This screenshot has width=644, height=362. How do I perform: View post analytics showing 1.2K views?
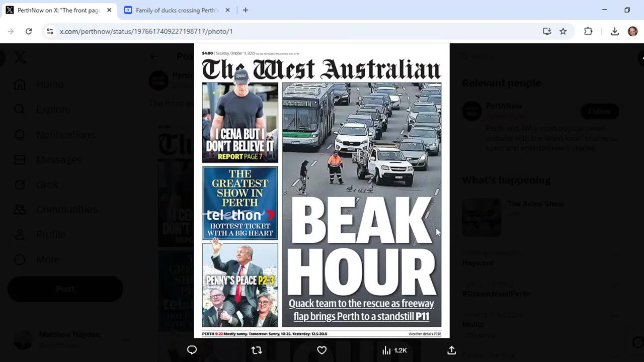point(394,350)
